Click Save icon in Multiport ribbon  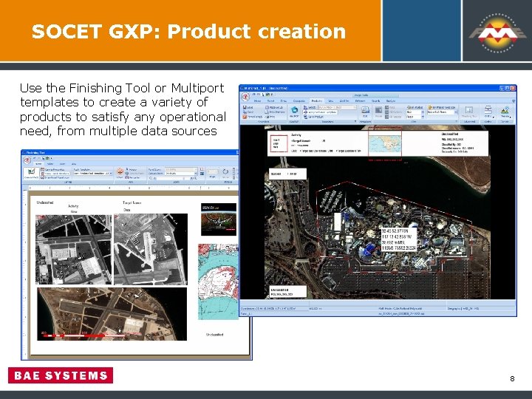[248, 108]
